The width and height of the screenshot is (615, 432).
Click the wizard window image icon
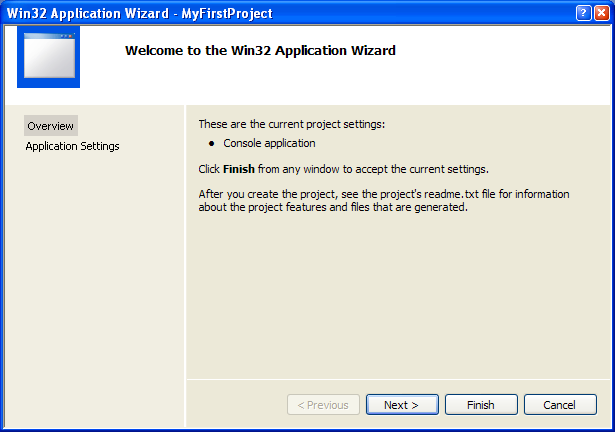pyautogui.click(x=49, y=57)
